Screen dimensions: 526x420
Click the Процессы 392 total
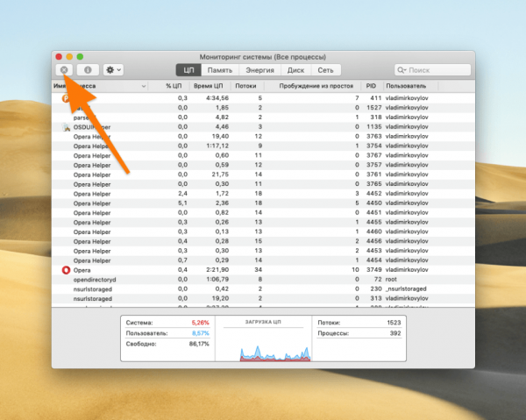pyautogui.click(x=395, y=333)
